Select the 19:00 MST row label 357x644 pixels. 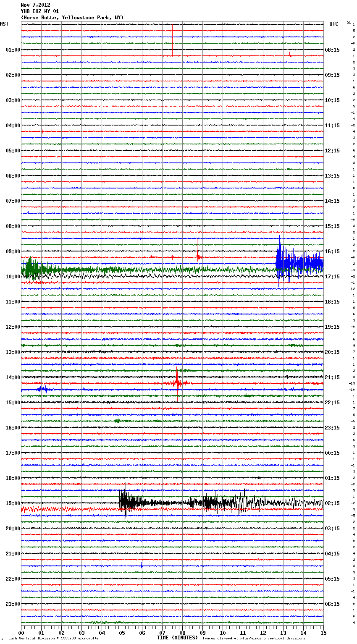click(13, 503)
